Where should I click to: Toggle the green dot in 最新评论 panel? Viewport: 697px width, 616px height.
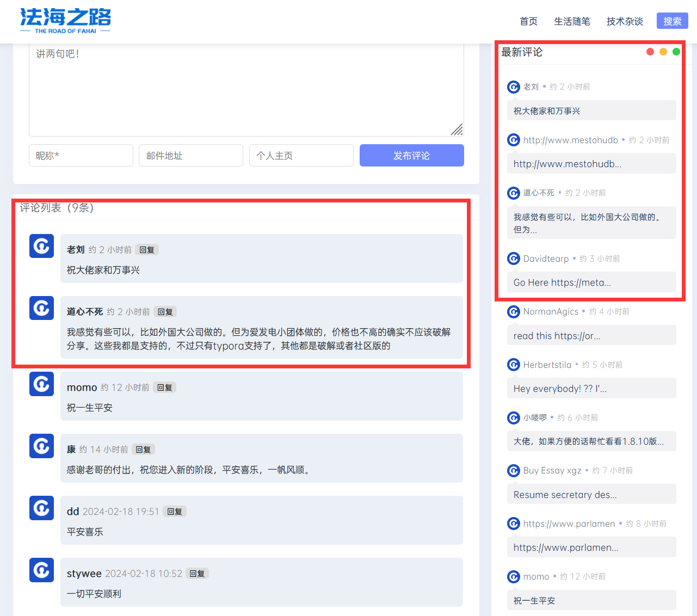(676, 51)
